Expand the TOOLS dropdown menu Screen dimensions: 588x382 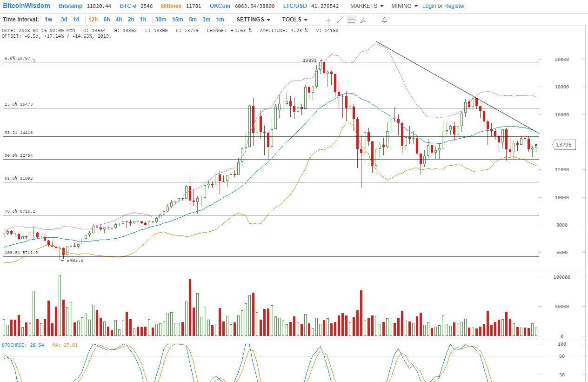point(294,20)
